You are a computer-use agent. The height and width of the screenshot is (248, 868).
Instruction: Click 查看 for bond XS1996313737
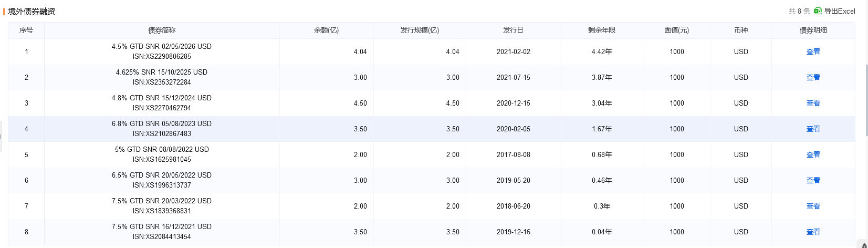(813, 180)
